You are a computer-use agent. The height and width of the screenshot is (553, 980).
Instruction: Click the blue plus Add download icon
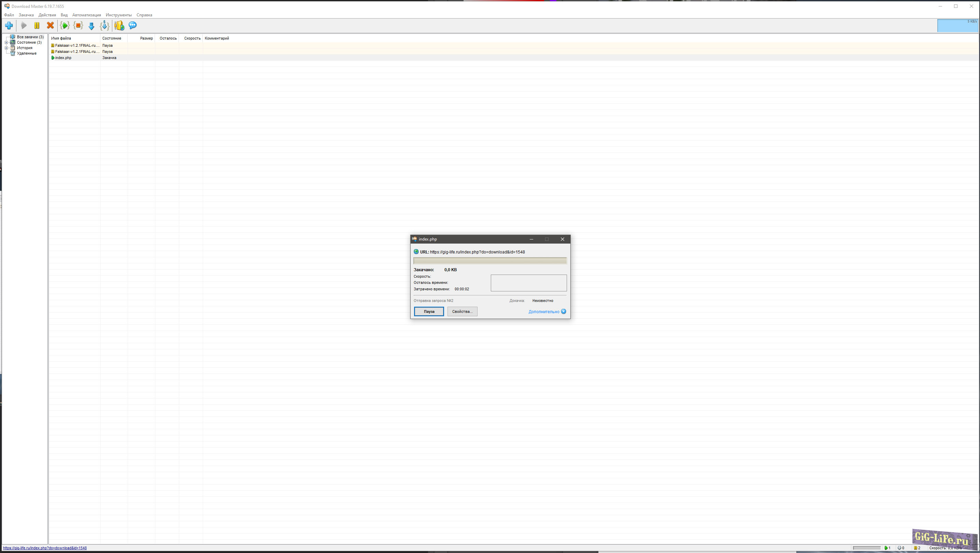click(9, 26)
